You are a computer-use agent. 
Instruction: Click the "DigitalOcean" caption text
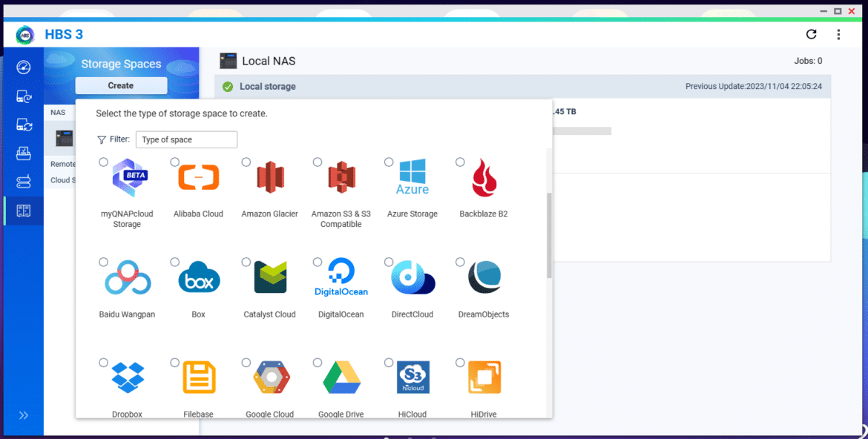click(x=341, y=314)
